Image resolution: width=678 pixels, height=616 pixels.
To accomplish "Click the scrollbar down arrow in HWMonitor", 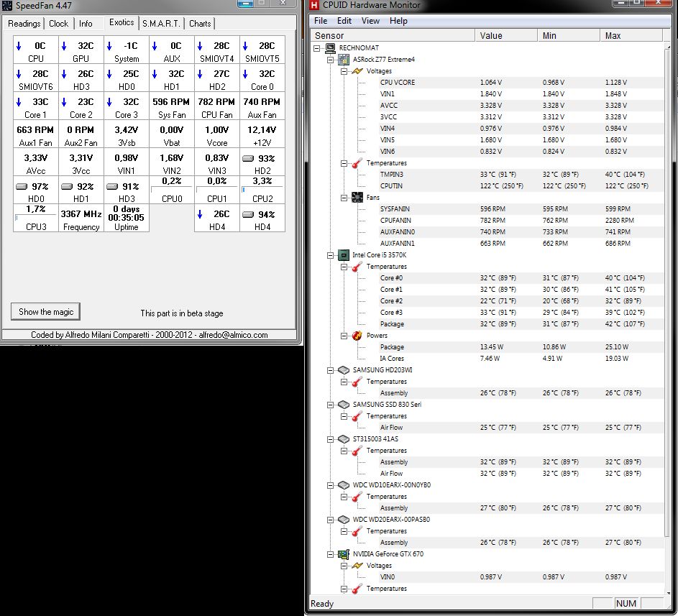I will click(x=667, y=593).
